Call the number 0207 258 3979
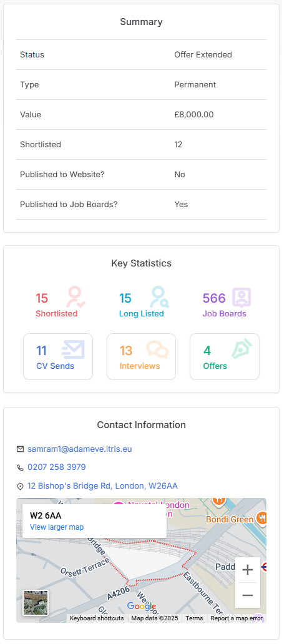The width and height of the screenshot is (282, 644). tap(57, 467)
